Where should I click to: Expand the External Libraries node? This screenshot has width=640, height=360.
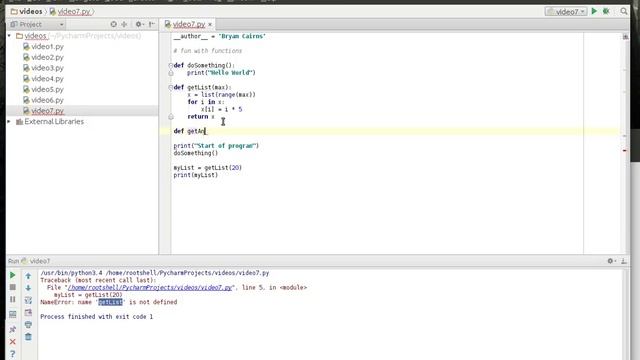coord(9,122)
